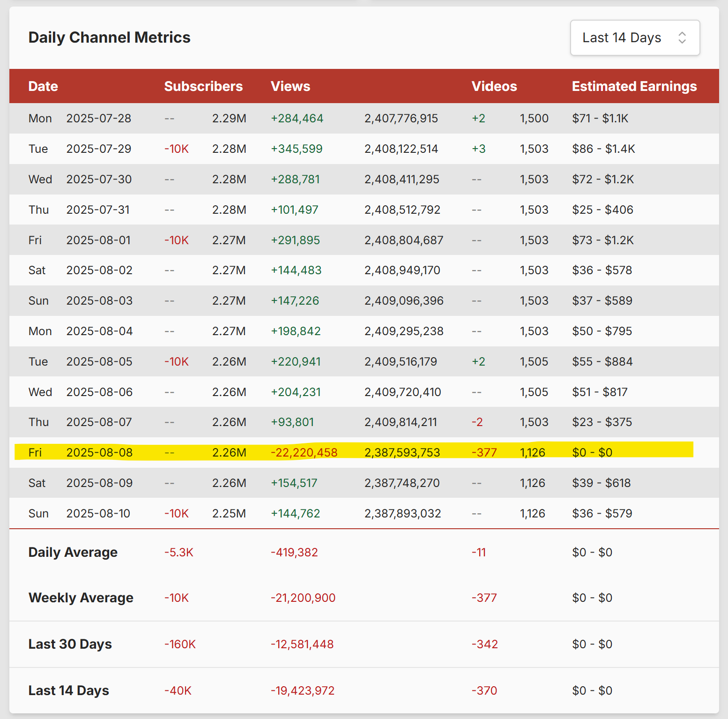Viewport: 728px width, 719px height.
Task: Click the Videos column header
Action: pos(494,86)
